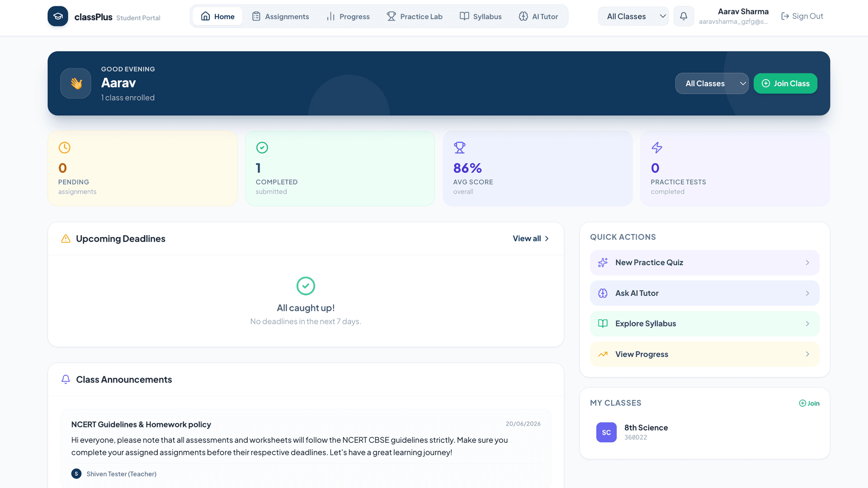Click the SC class avatar badge
The width and height of the screenshot is (868, 488).
606,432
